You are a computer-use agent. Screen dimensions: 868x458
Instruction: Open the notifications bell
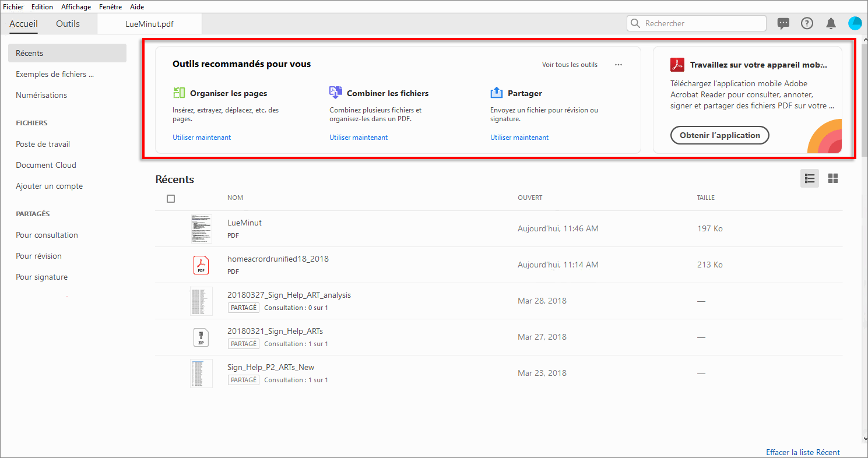pos(831,23)
